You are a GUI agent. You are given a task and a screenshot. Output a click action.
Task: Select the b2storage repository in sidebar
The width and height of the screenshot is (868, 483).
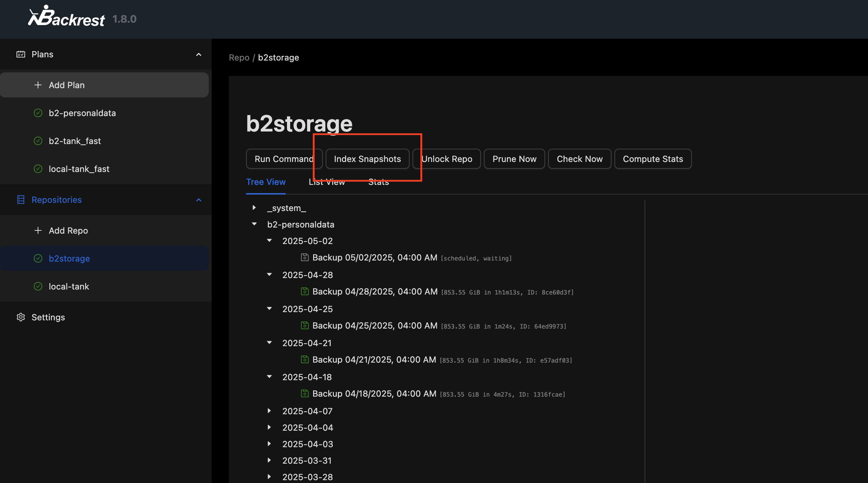tap(104, 258)
